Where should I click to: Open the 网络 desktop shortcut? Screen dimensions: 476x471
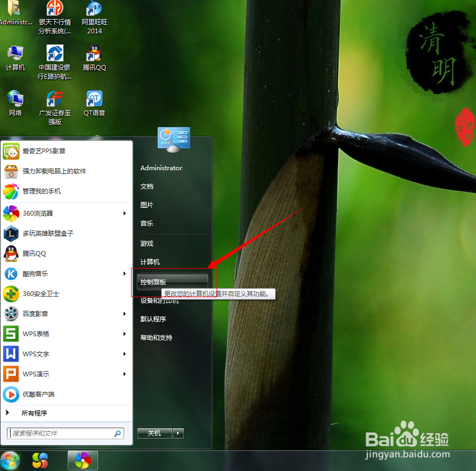[x=15, y=104]
